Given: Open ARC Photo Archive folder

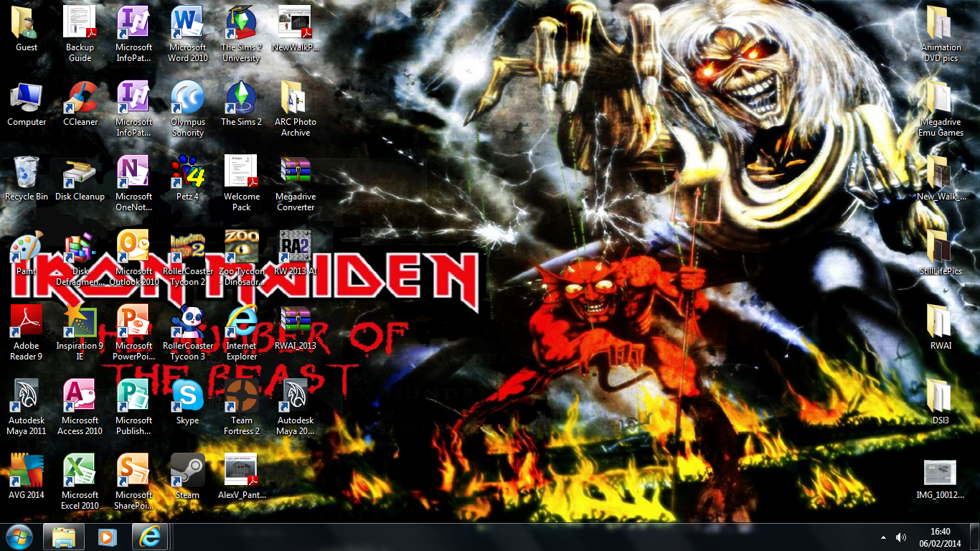Looking at the screenshot, I should [x=296, y=110].
